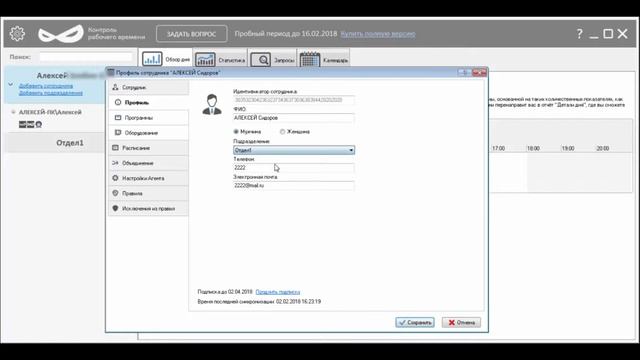Image resolution: width=640 pixels, height=360 pixels.
Task: Open help with the question mark icon
Action: tap(579, 34)
